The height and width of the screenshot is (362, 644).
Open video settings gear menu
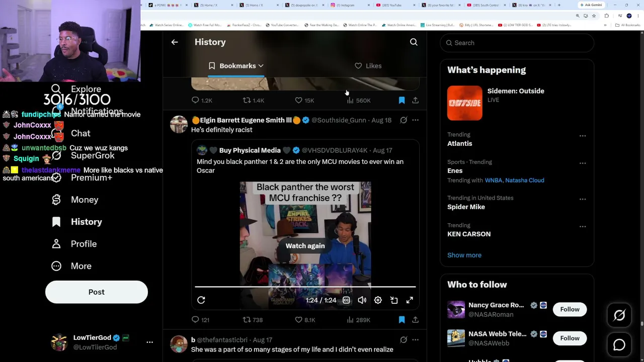pyautogui.click(x=378, y=300)
